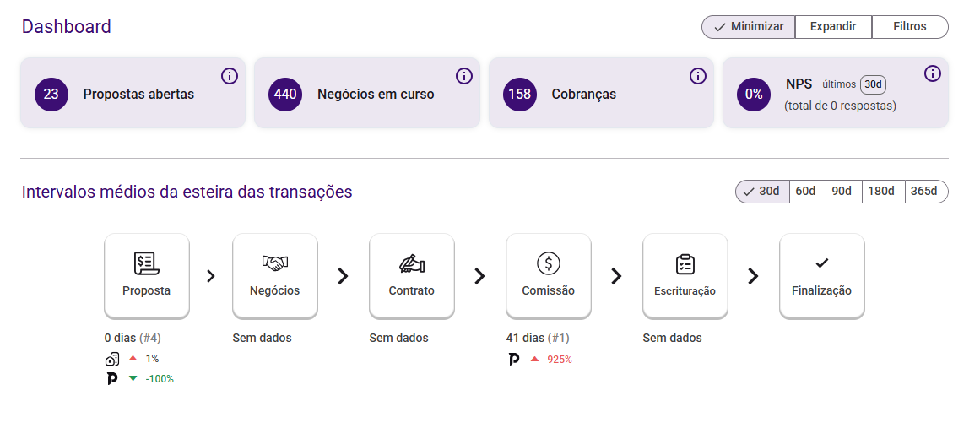Screen dimensions: 980x428
Task: Open NPS 30d period selector
Action: tap(873, 84)
